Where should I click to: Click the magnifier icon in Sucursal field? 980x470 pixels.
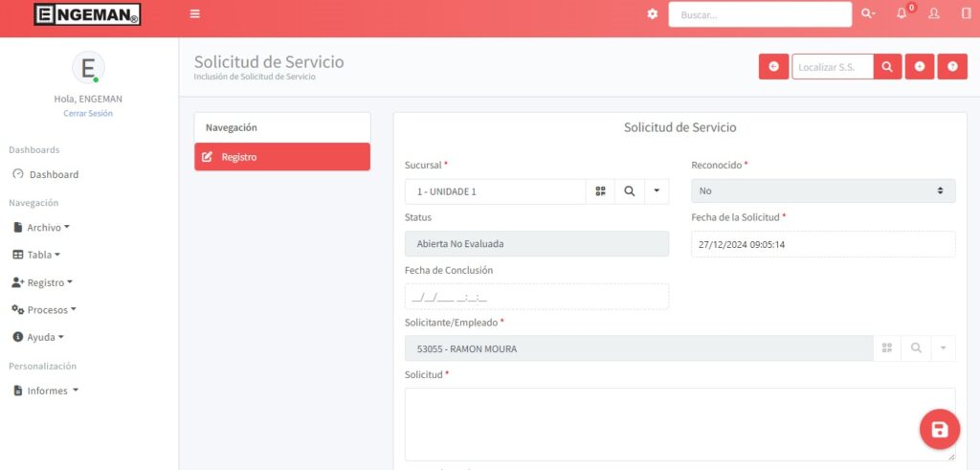[x=629, y=191]
